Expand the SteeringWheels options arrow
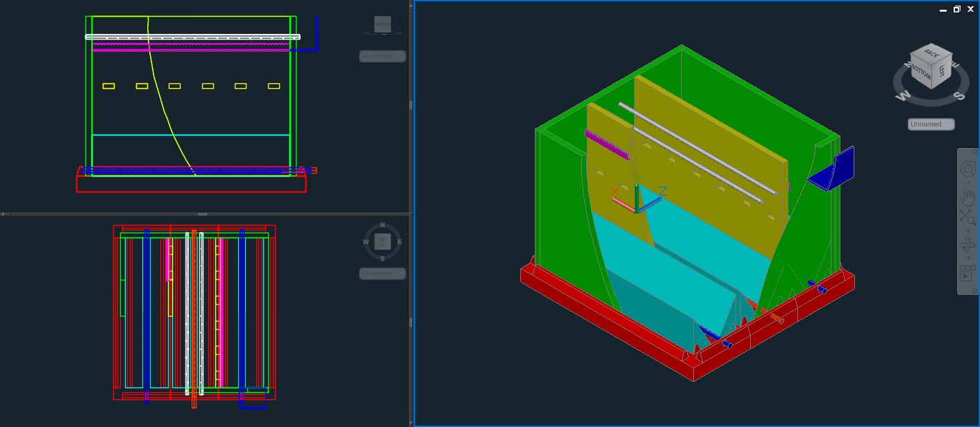The image size is (980, 427). tap(968, 183)
